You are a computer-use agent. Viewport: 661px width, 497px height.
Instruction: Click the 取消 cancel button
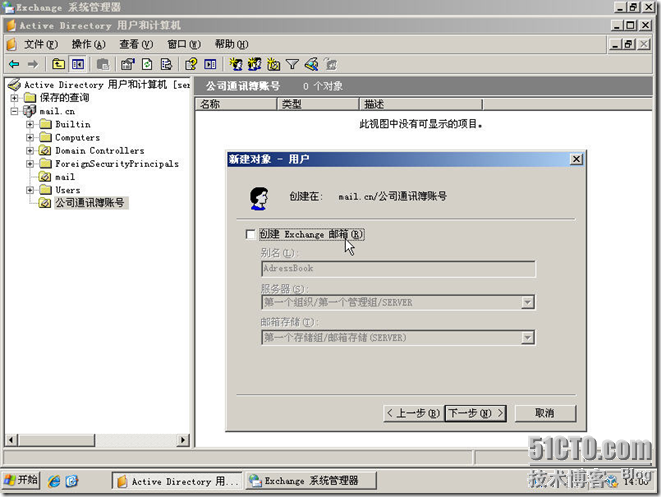pyautogui.click(x=545, y=413)
